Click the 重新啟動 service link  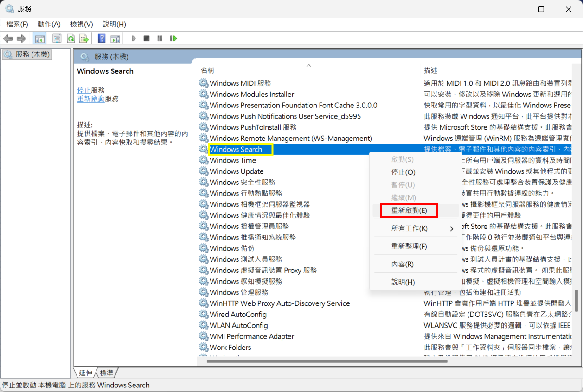point(91,99)
